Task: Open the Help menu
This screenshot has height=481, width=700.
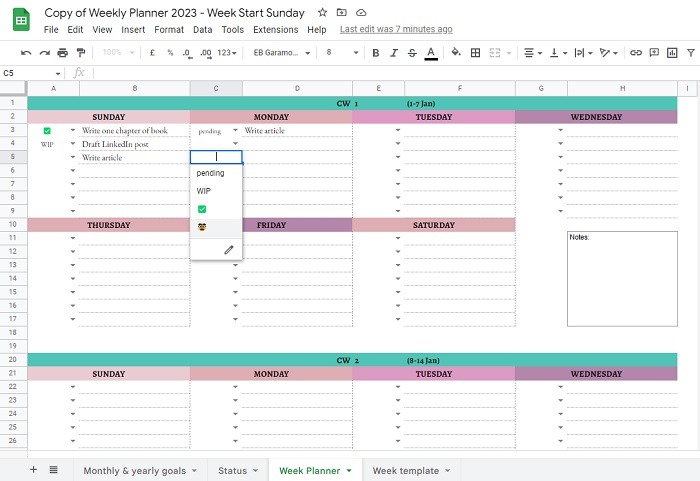Action: [317, 29]
